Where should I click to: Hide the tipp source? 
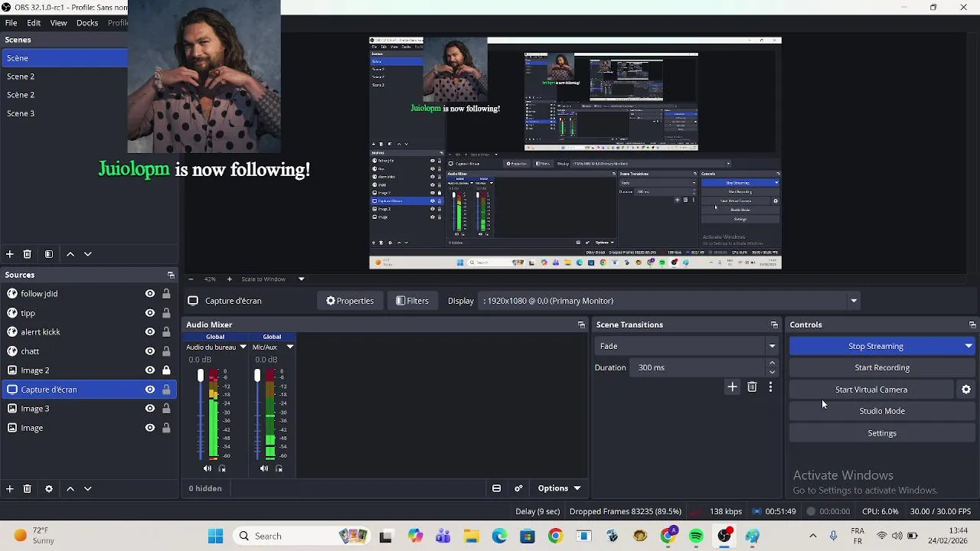click(x=150, y=313)
